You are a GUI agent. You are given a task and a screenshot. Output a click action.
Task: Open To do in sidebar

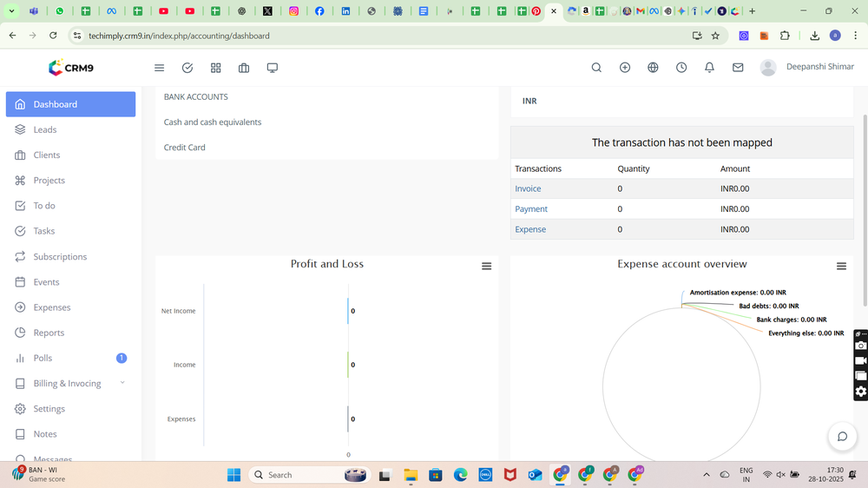71,206
